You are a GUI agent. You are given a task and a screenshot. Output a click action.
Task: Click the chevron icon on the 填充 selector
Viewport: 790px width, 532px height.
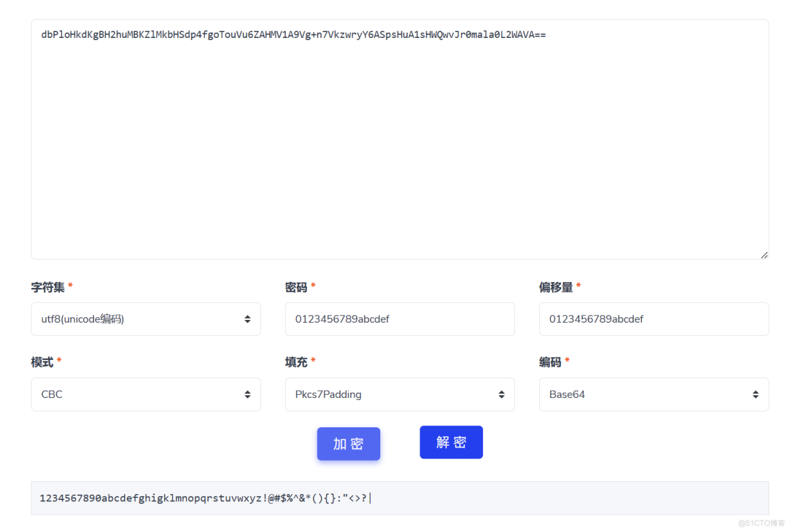click(502, 394)
